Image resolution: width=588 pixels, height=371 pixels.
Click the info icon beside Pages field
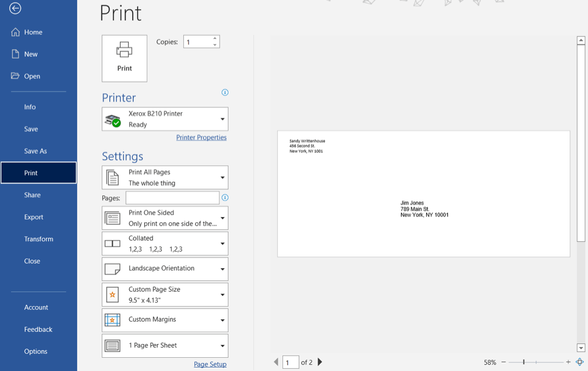[x=225, y=198]
